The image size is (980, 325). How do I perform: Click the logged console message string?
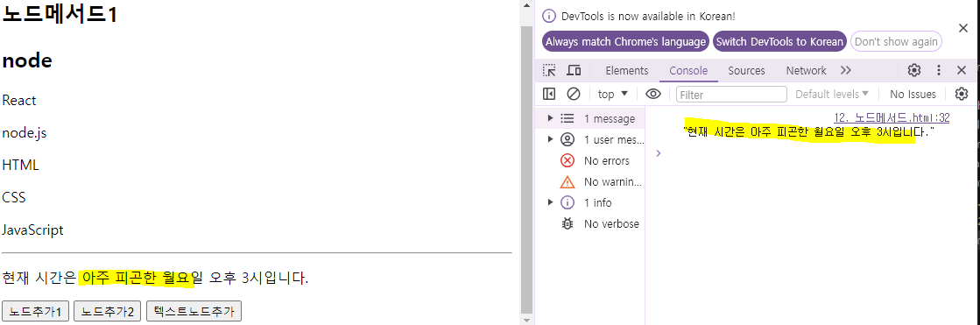coord(808,132)
